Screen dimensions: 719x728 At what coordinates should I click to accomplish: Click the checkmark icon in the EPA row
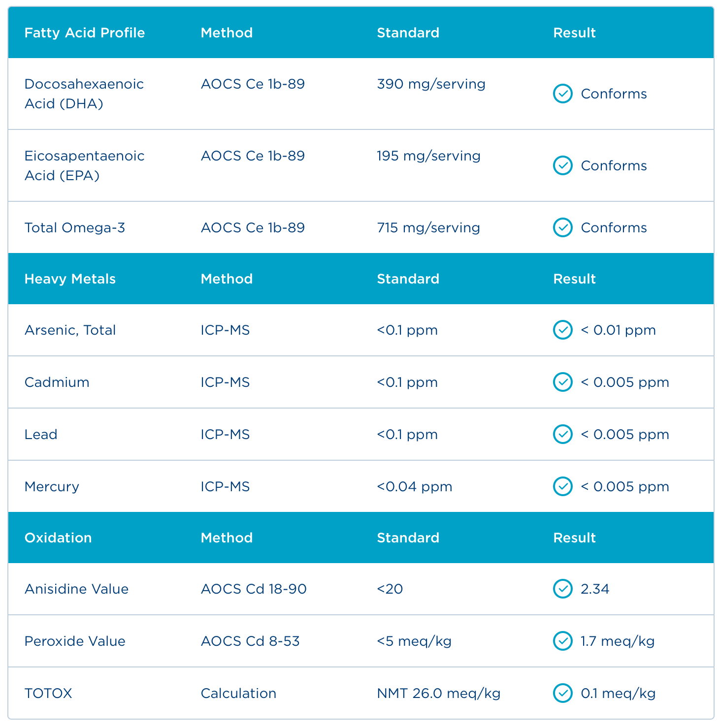tap(562, 165)
